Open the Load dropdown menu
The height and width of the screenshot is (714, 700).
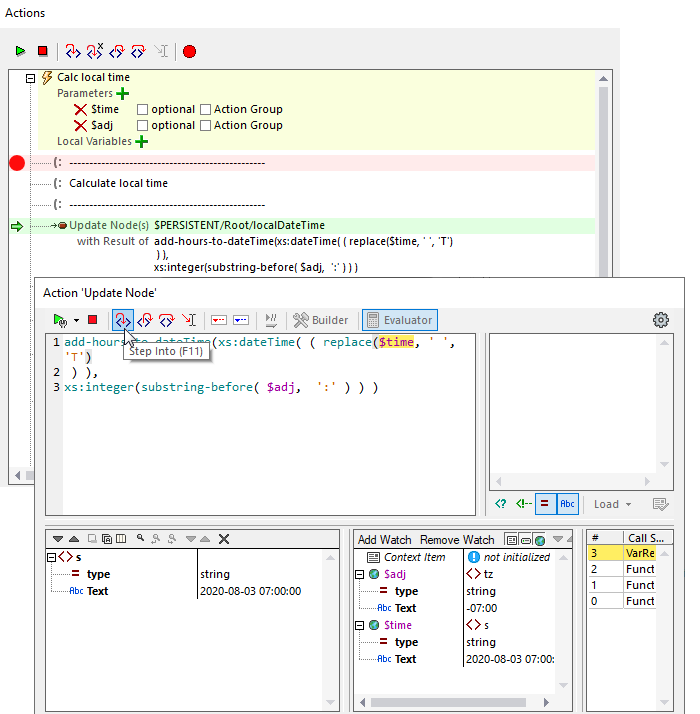[612, 504]
